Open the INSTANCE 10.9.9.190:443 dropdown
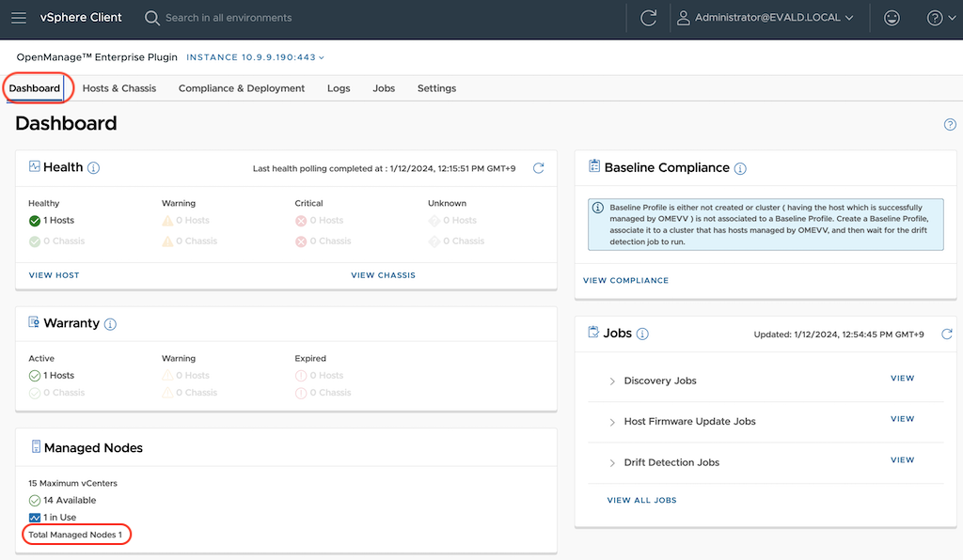This screenshot has height=560, width=963. click(255, 57)
